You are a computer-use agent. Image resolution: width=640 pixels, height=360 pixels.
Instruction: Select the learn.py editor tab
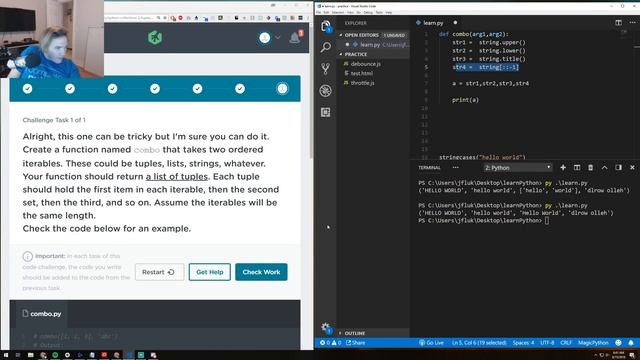(x=436, y=23)
